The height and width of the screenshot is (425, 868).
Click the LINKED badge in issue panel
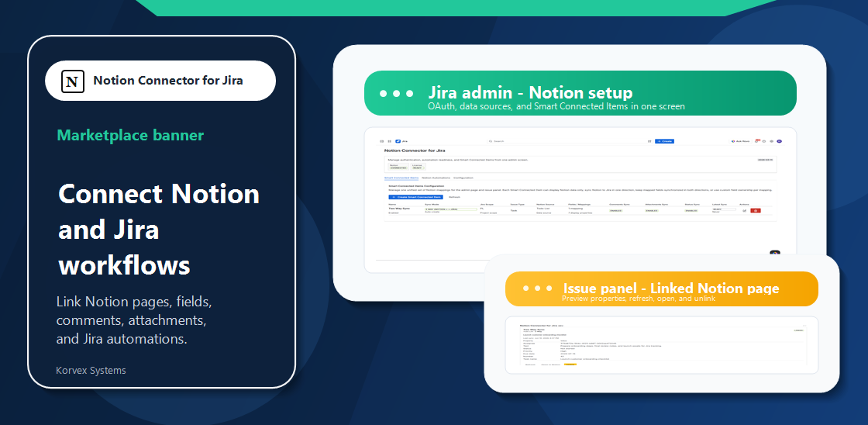(x=799, y=330)
